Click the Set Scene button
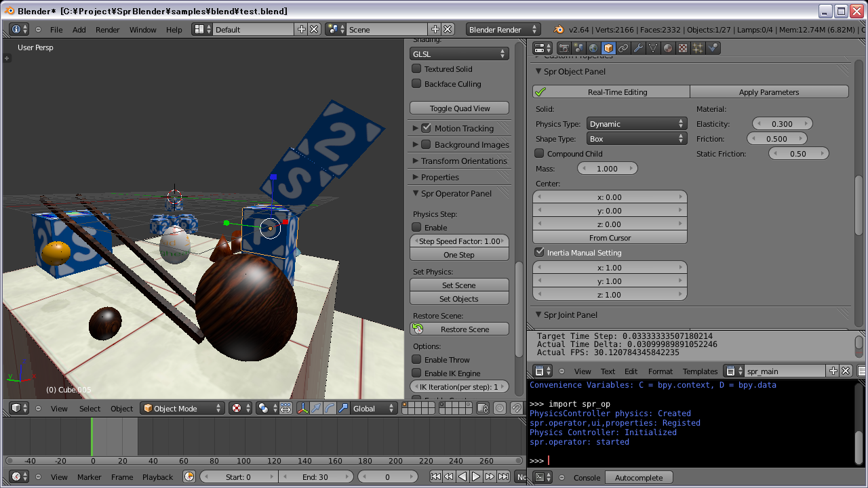Screen dimensions: 868x488 pyautogui.click(x=459, y=285)
